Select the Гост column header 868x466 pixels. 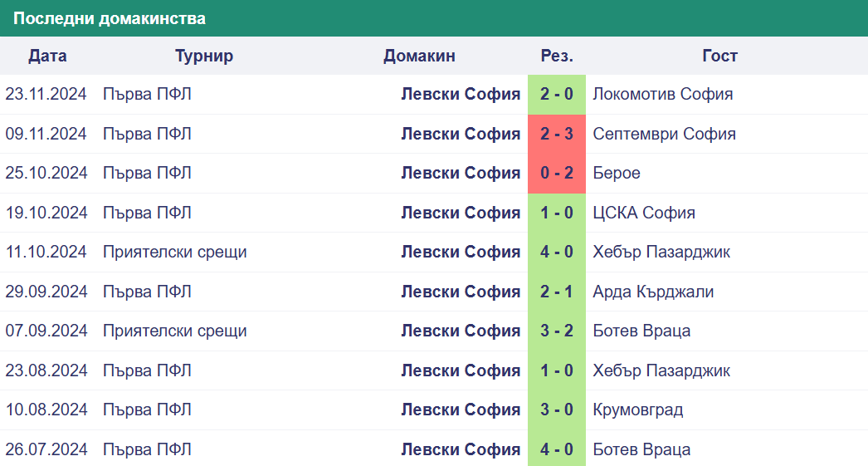[x=719, y=56]
